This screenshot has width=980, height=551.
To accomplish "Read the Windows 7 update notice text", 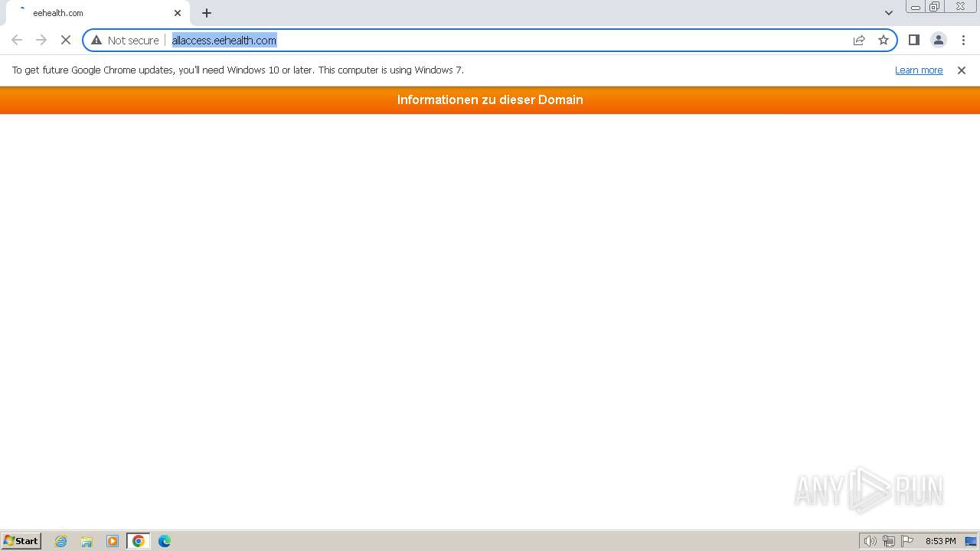I will pos(238,70).
